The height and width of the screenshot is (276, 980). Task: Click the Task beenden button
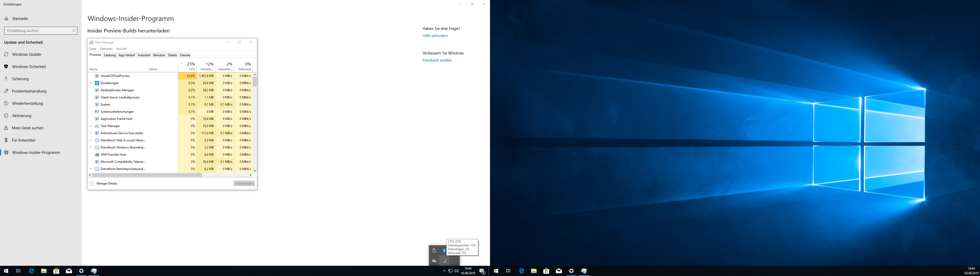[x=244, y=183]
